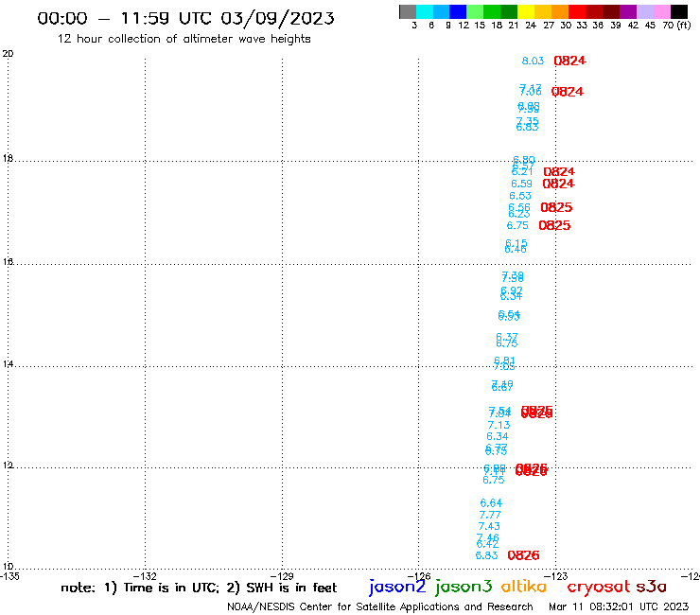Select the dark green legend swatch

509,11
